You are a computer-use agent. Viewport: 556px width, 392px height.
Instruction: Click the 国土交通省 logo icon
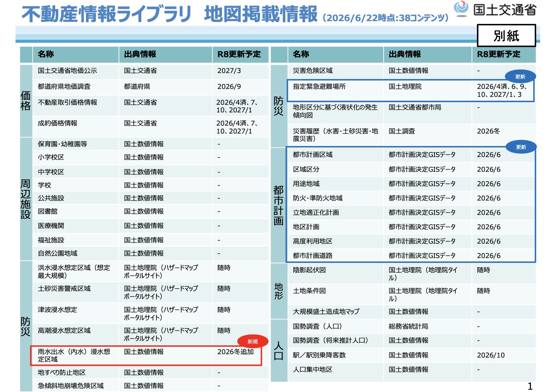(461, 9)
